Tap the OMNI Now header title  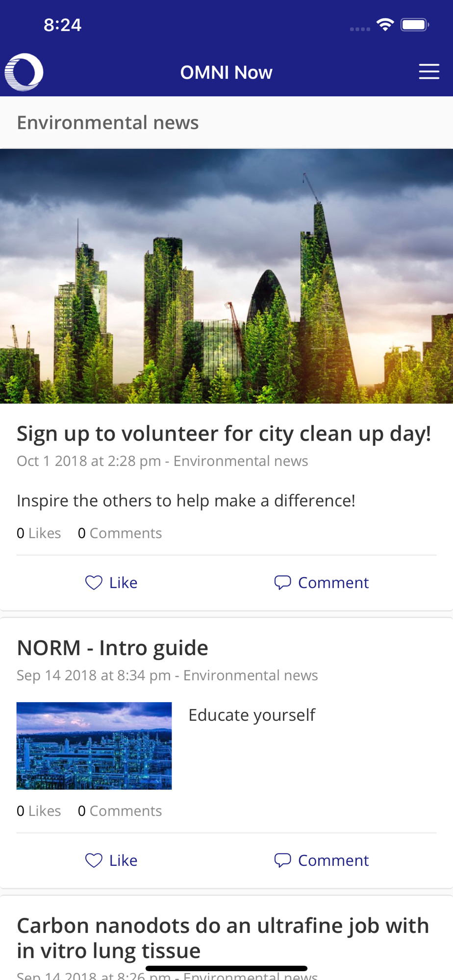pos(226,73)
